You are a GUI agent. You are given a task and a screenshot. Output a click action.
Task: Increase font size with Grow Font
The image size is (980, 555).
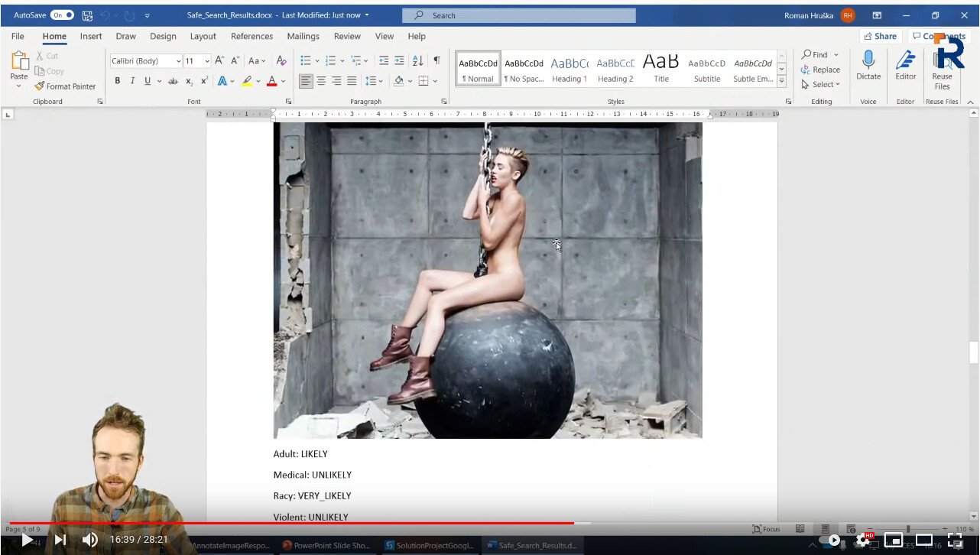click(x=219, y=60)
